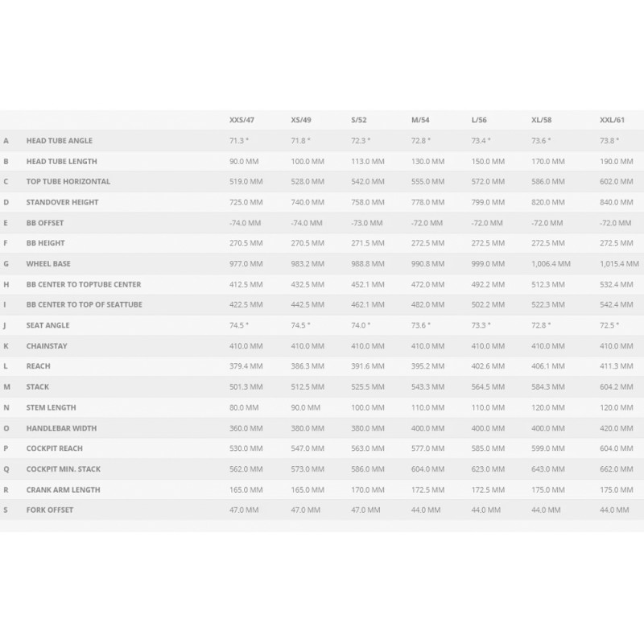Image resolution: width=644 pixels, height=644 pixels.
Task: Click the Fork Offset row label
Action: (49, 510)
